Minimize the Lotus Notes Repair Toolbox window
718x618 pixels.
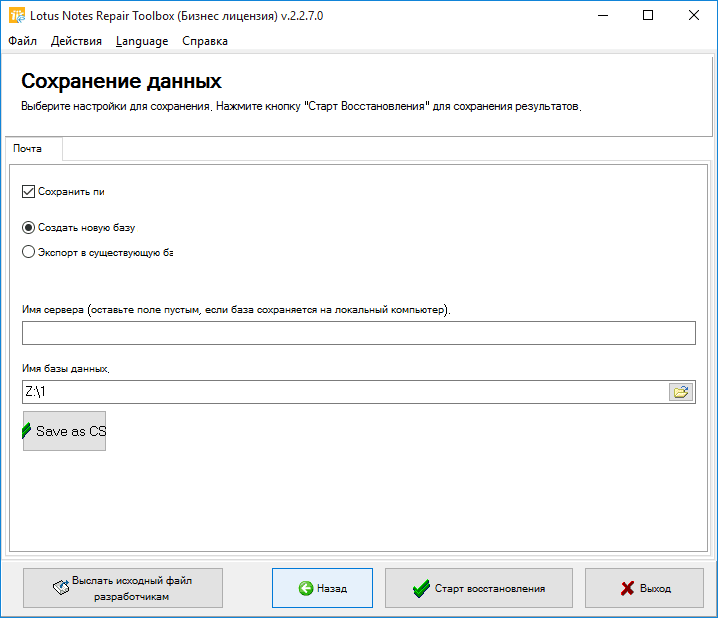[603, 16]
